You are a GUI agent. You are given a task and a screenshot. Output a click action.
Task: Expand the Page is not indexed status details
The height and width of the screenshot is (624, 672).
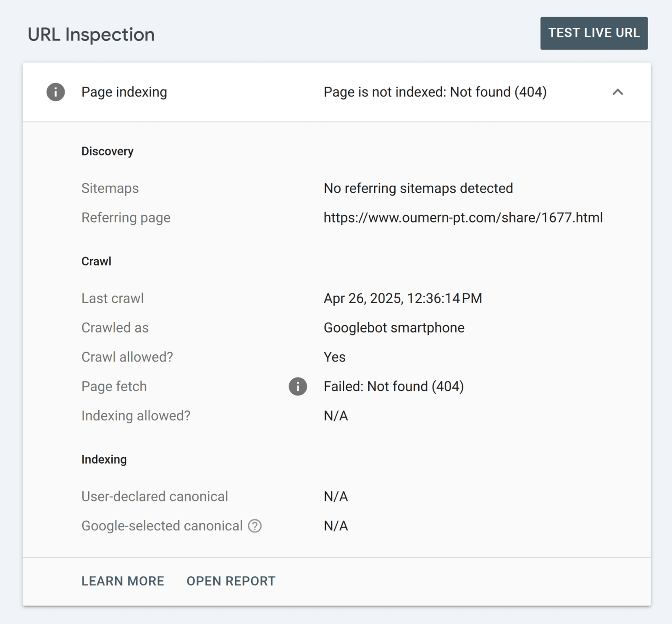pos(435,92)
